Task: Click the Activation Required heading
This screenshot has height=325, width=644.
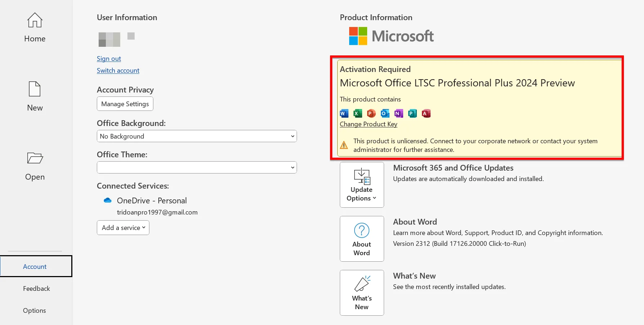Action: [375, 69]
